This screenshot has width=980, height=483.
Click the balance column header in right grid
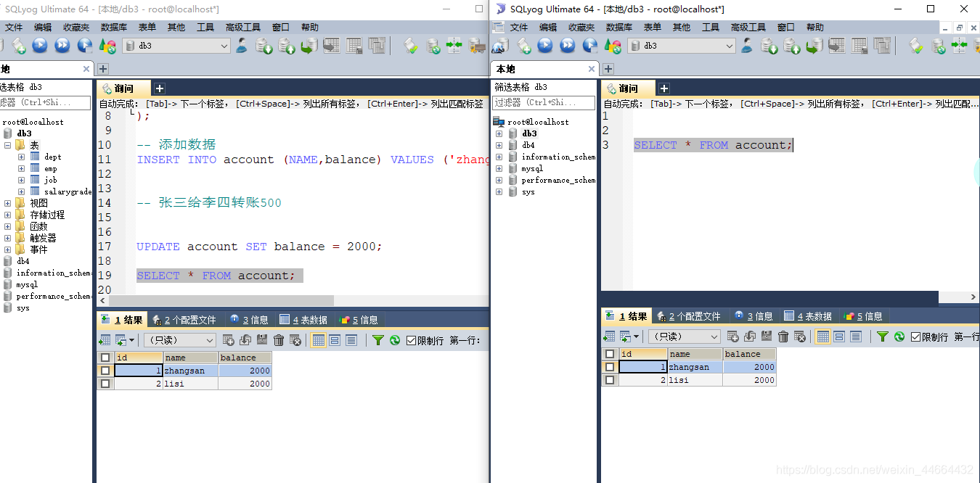pos(749,354)
